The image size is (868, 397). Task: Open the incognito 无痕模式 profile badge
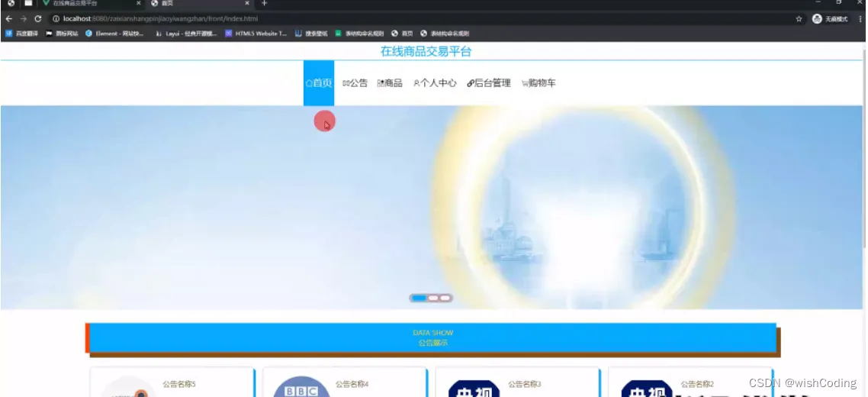(830, 19)
